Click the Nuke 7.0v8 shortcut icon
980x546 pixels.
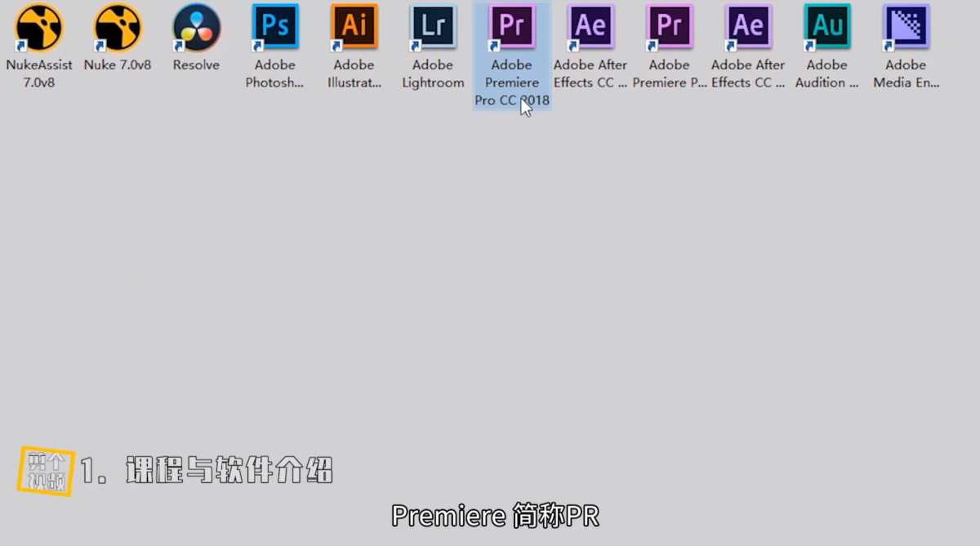[x=118, y=28]
